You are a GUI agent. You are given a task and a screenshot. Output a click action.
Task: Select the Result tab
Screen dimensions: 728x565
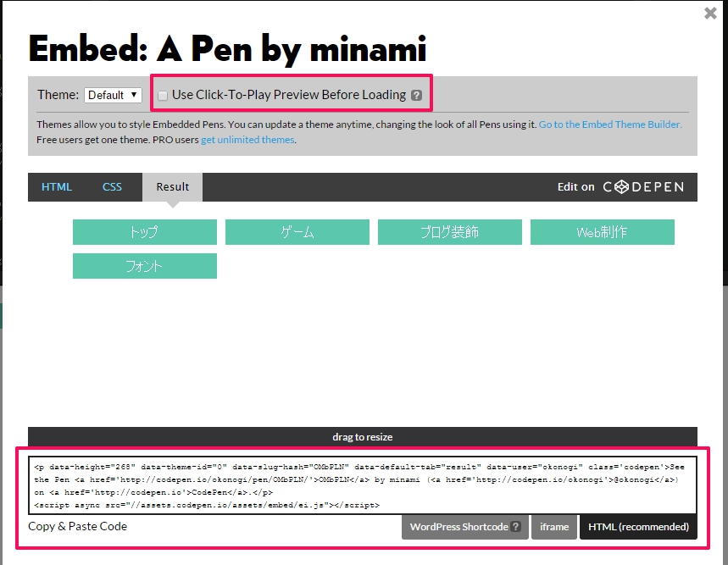click(x=173, y=187)
